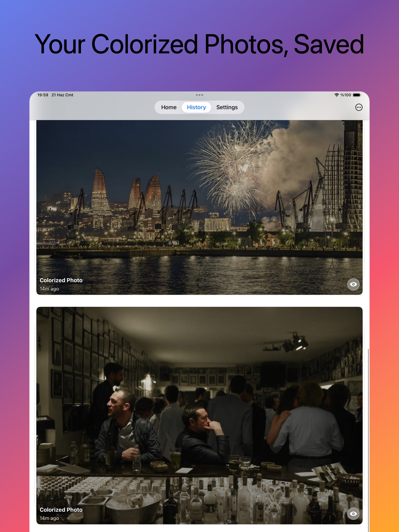The width and height of the screenshot is (399, 532).
Task: Open the fireworks skyline colorized photo
Action: tap(199, 207)
